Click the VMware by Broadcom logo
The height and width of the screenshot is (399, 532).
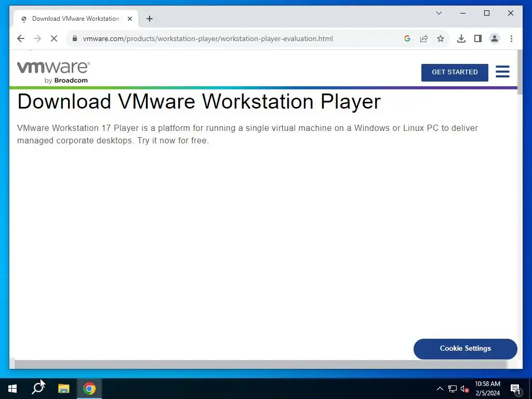(54, 72)
